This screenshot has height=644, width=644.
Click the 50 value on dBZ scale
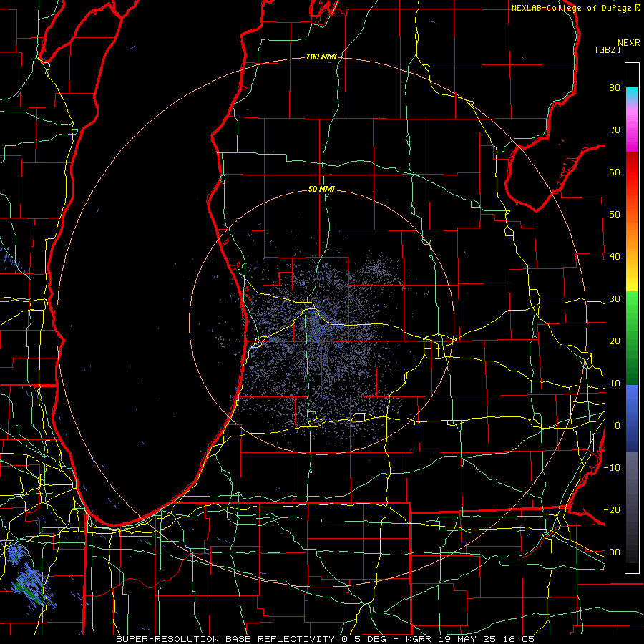click(615, 215)
